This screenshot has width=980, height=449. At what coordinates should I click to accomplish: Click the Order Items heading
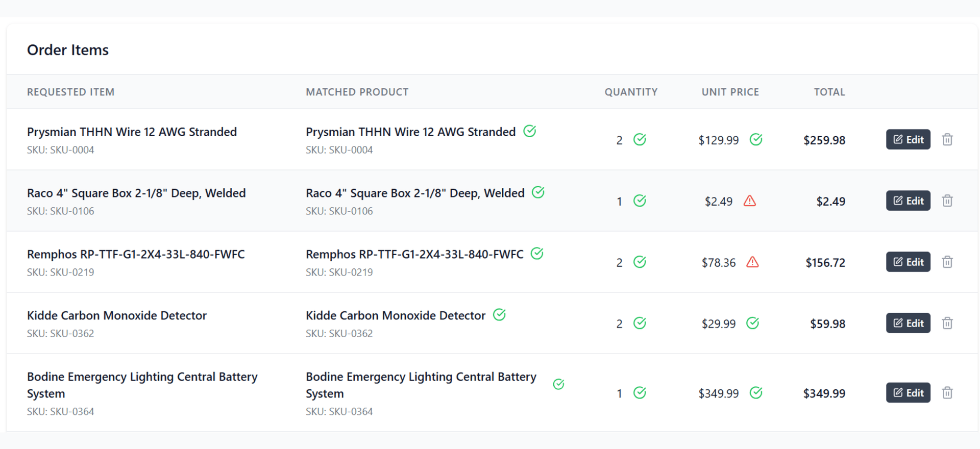pyautogui.click(x=68, y=50)
